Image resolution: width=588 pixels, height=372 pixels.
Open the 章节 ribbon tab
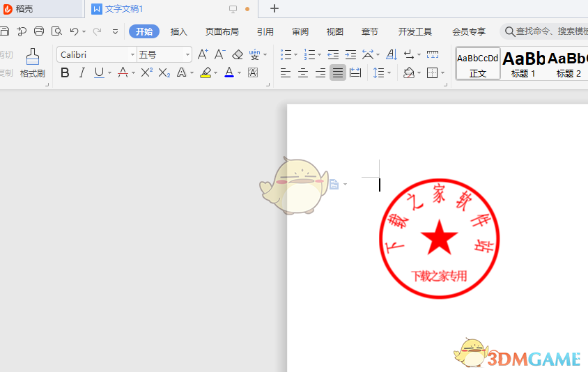(370, 32)
